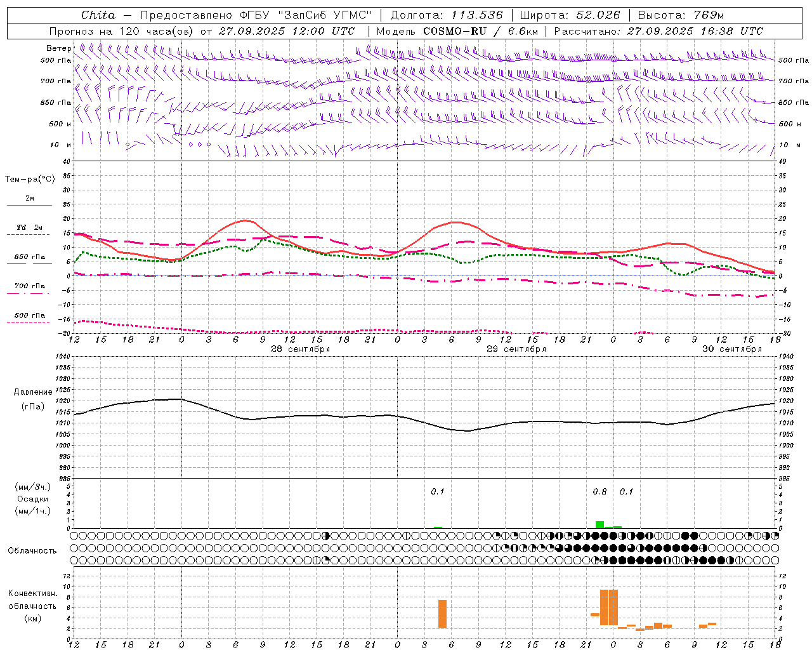Click the station name Chita in header
Image resolution: width=812 pixels, height=650 pixels.
(98, 15)
